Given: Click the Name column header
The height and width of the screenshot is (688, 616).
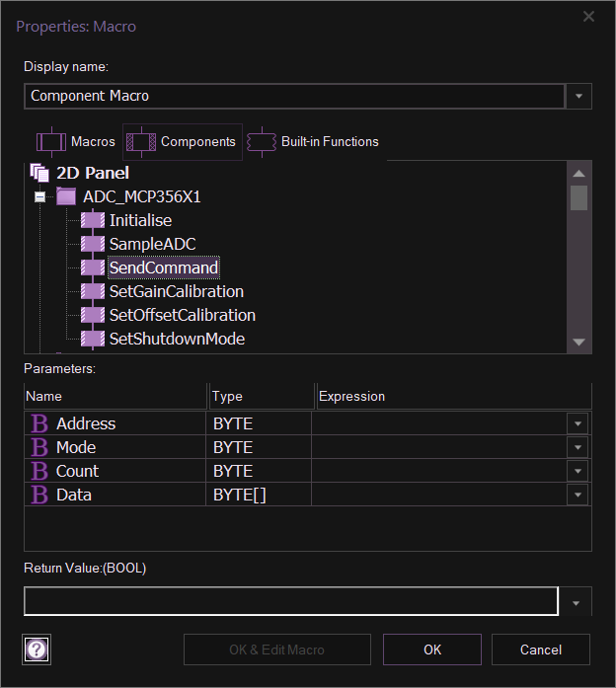Looking at the screenshot, I should [x=115, y=396].
